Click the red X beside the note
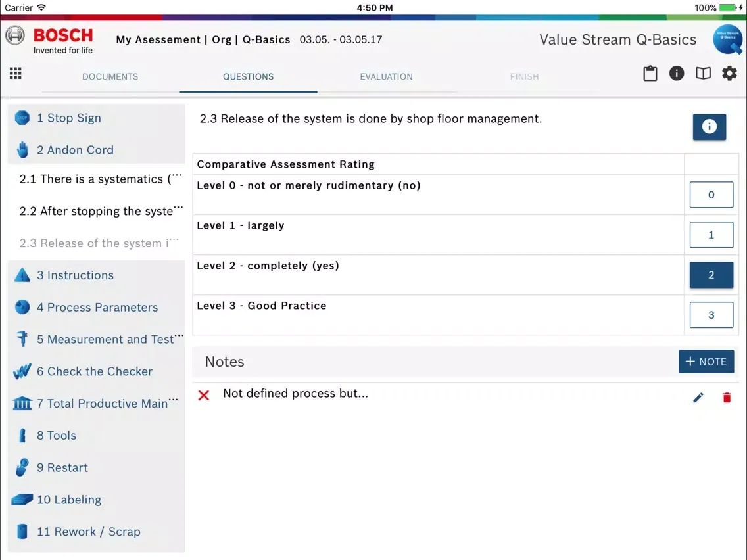This screenshot has width=747, height=560. click(x=204, y=395)
